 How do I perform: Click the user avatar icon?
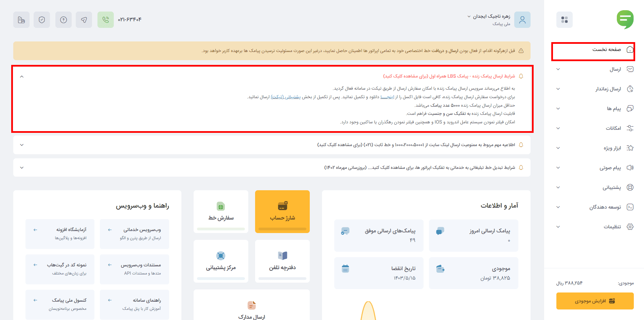522,20
